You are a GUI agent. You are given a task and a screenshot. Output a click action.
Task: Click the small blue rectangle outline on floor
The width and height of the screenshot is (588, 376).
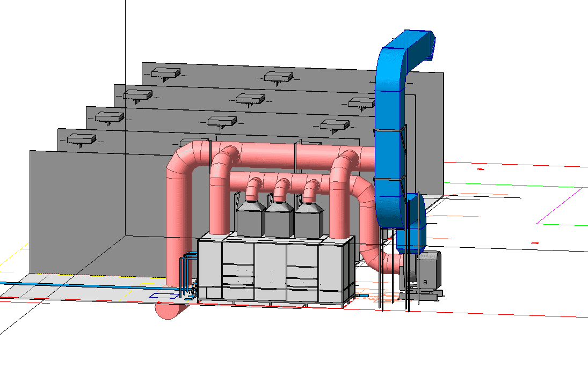coord(163,295)
